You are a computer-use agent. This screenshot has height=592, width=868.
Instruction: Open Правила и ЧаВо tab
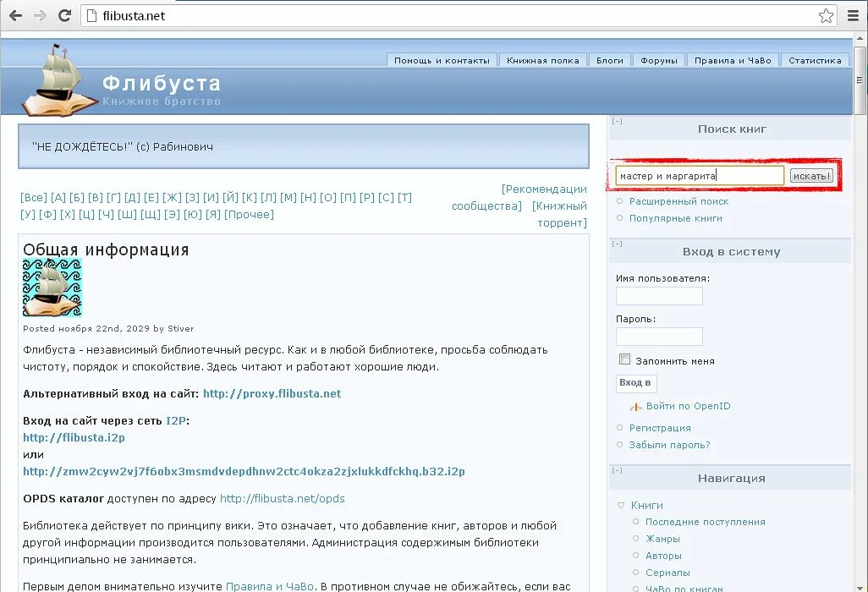point(733,60)
